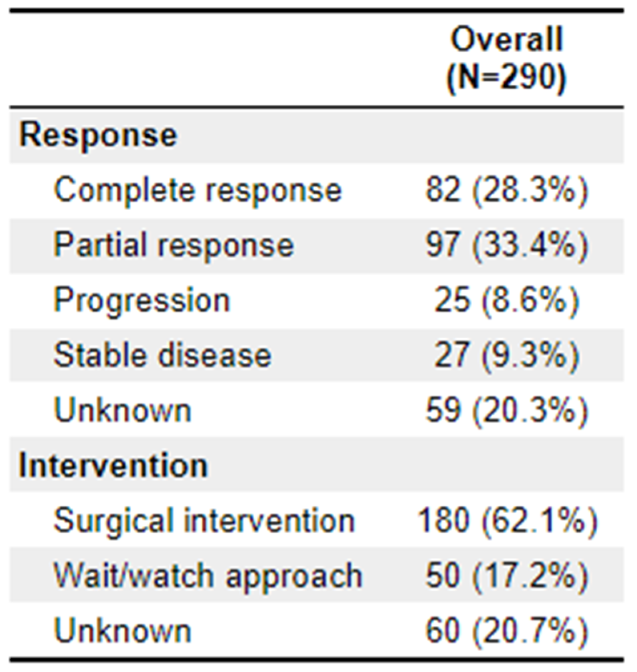Click the "Overall" column header text
This screenshot has height=672, width=637.
point(507,39)
